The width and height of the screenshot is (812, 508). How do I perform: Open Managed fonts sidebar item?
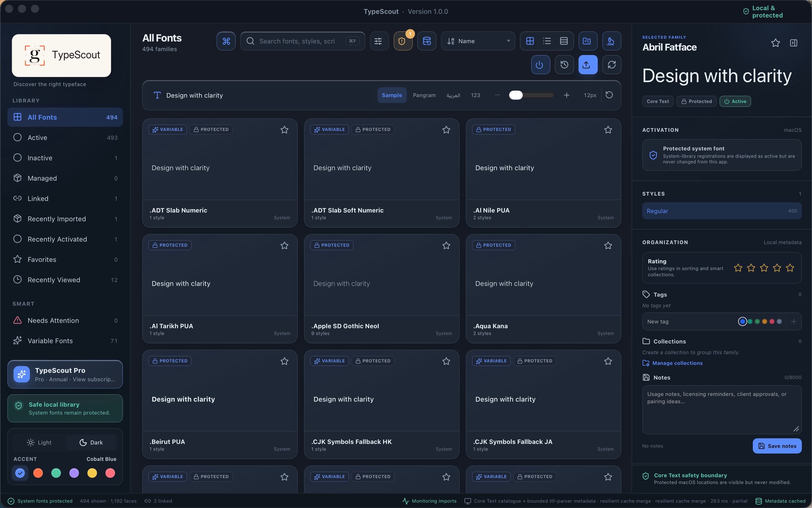[65, 178]
